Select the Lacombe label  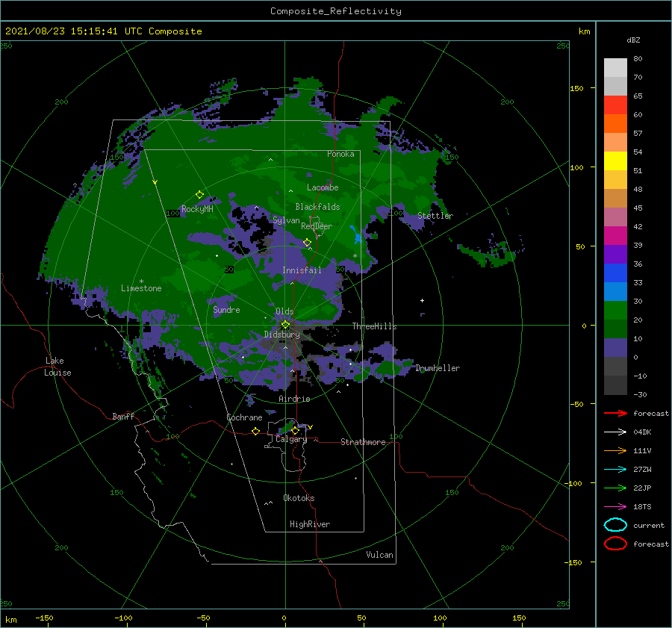(323, 187)
